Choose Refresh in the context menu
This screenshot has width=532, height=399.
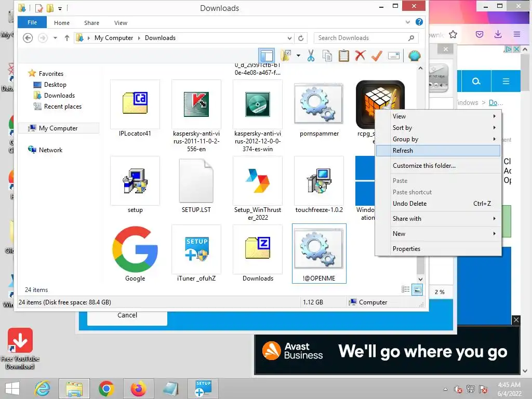click(x=438, y=151)
